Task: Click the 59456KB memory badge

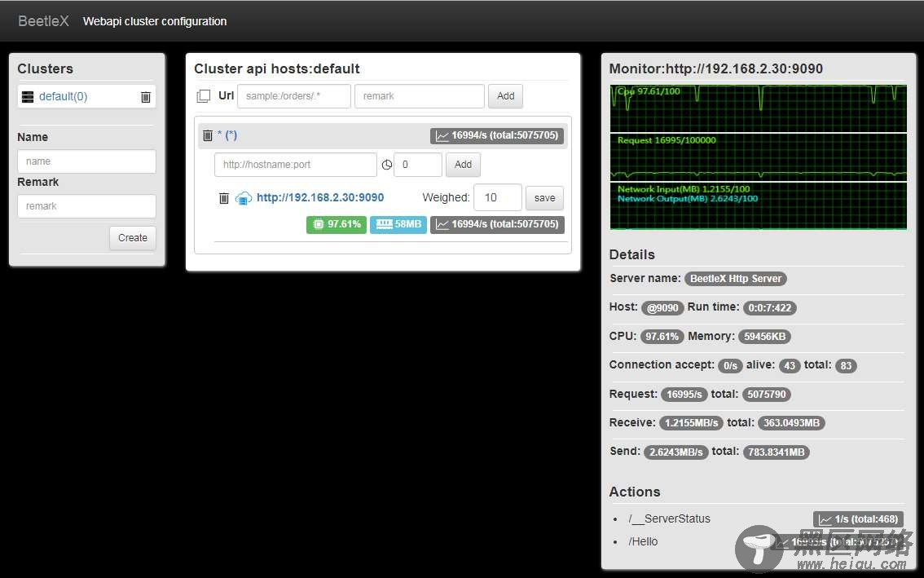Action: [764, 337]
